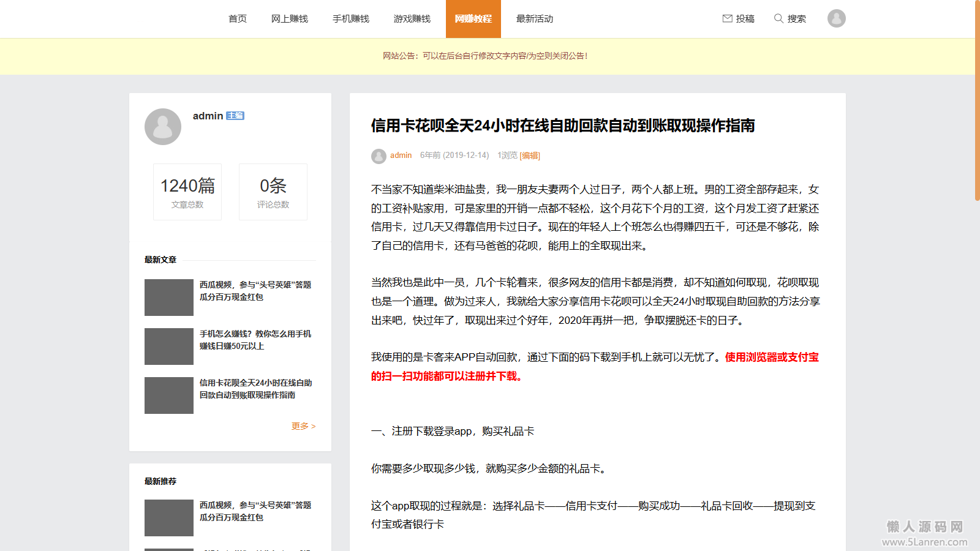Click the envelope icon next to 投稿

coord(727,18)
